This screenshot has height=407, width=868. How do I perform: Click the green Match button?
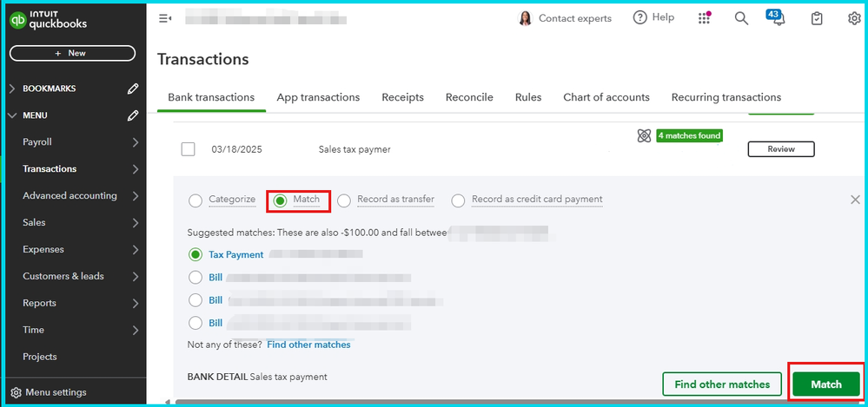pos(826,384)
